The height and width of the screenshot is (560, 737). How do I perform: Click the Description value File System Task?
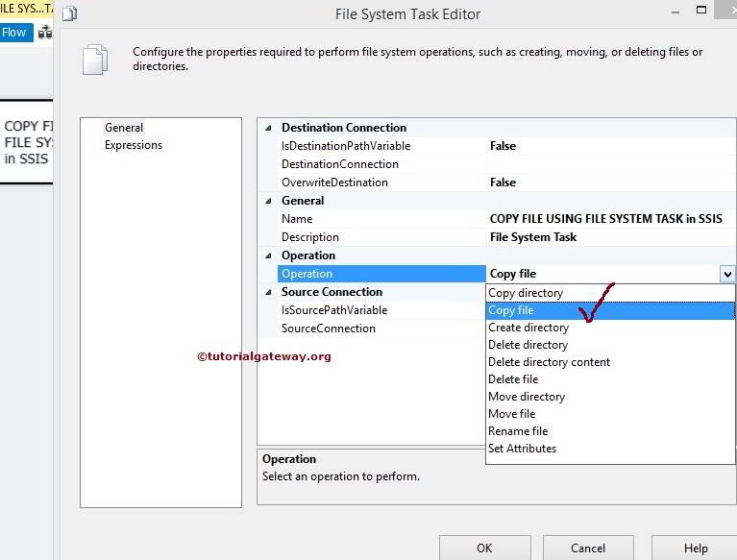(x=533, y=237)
